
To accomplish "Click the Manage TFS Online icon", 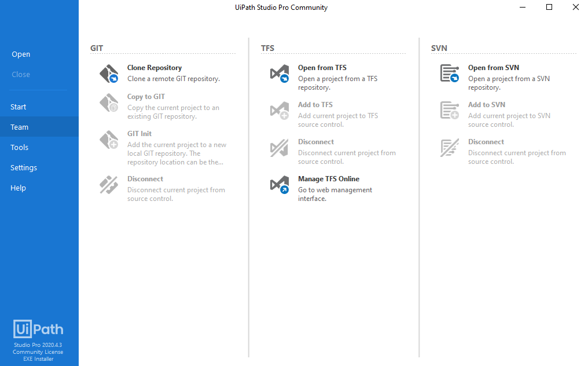I will click(x=280, y=185).
